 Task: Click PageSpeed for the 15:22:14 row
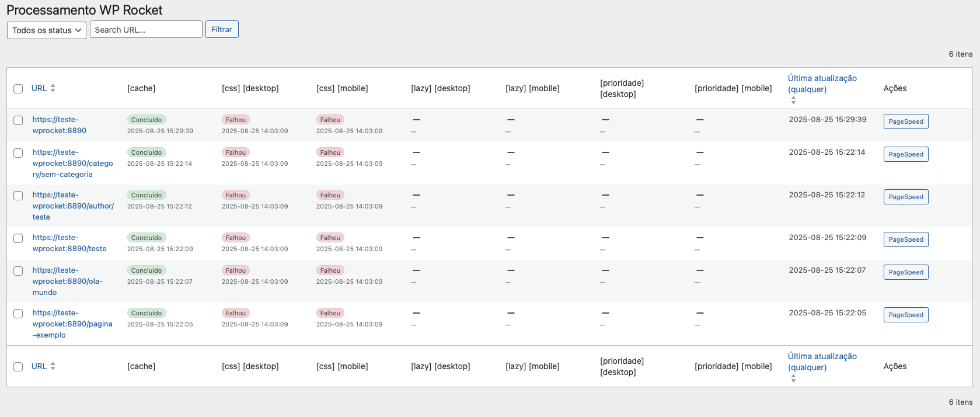(x=906, y=154)
